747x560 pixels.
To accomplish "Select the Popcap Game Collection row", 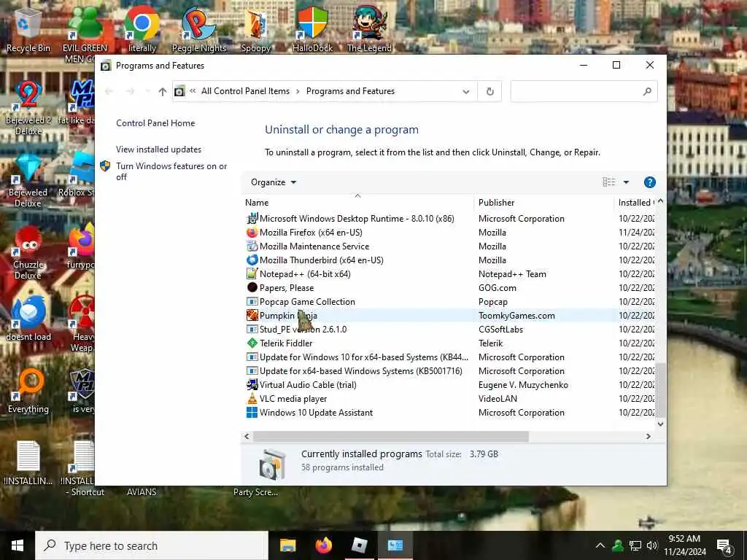I will click(449, 301).
